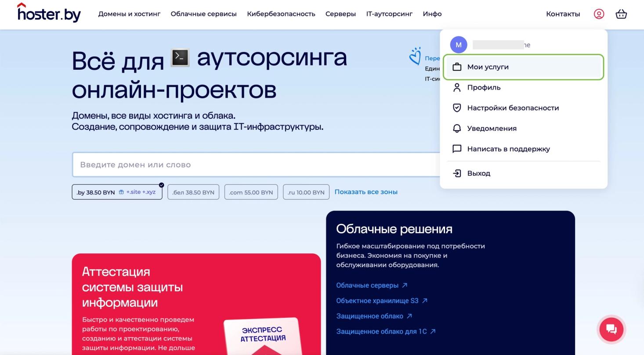Screen dimensions: 644x355
Task: Click the hoster.by logo
Action: click(49, 13)
